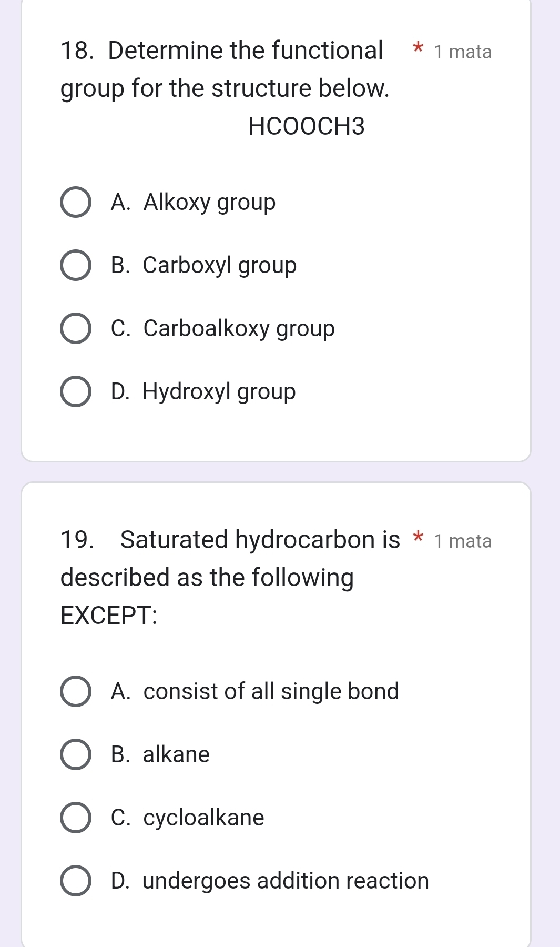Choose the Carboxyl group radio option

(x=76, y=265)
